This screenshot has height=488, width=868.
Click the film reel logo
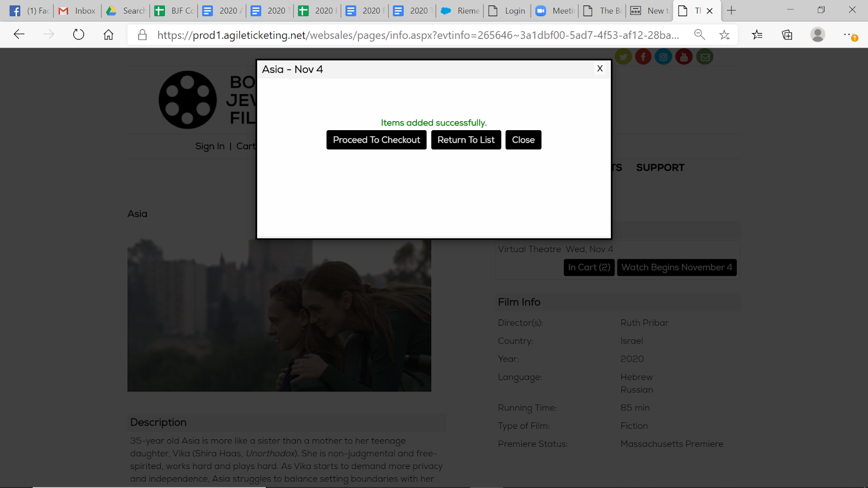click(x=188, y=100)
